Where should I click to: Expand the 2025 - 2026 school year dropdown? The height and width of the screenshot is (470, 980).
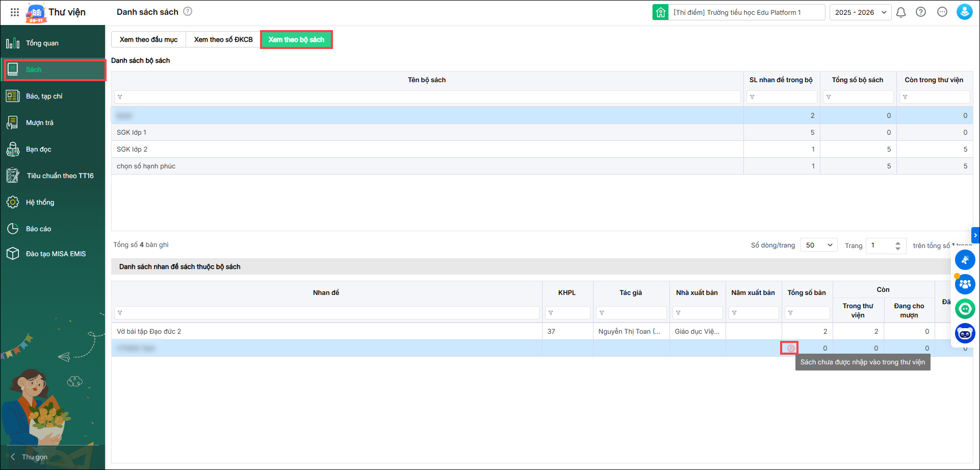coord(861,12)
